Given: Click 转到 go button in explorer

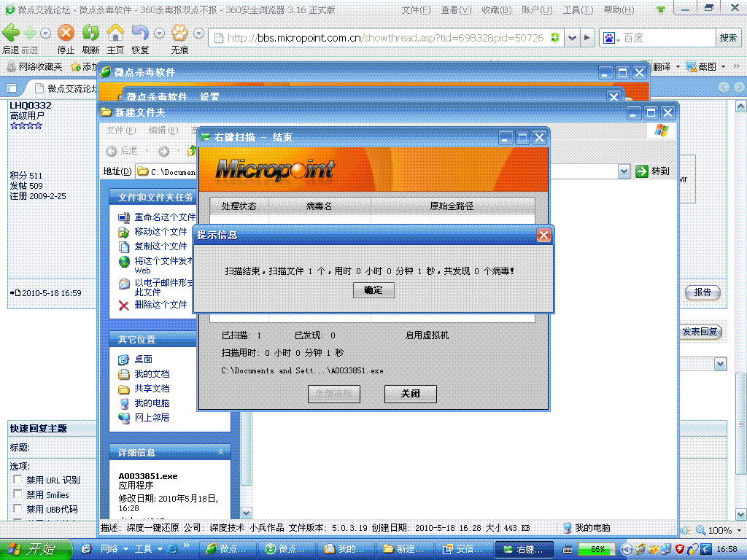Looking at the screenshot, I should click(653, 171).
